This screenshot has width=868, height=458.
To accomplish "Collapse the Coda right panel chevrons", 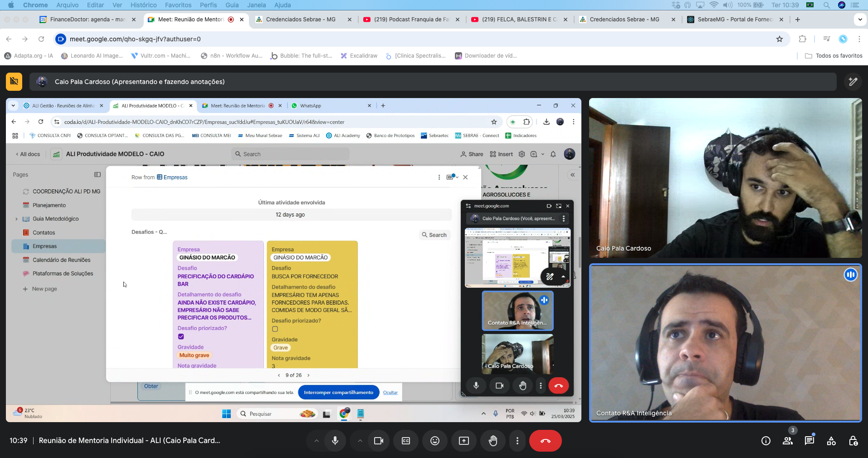I will (x=573, y=175).
